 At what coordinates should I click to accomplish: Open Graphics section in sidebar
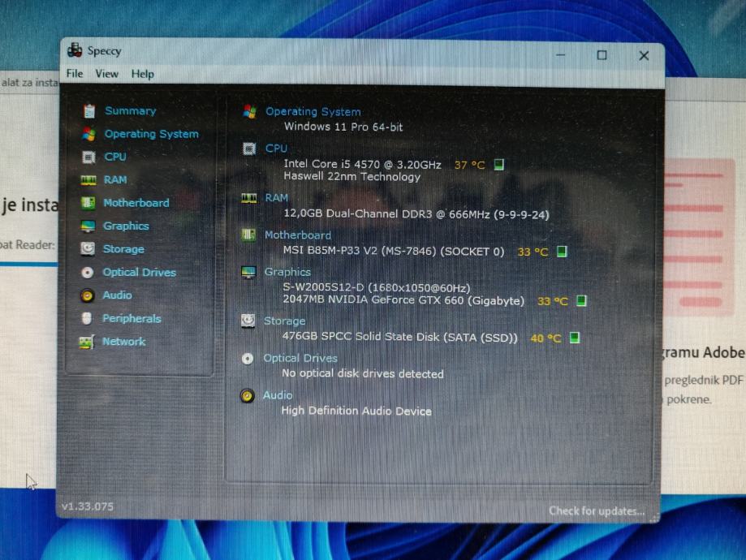[x=126, y=226]
